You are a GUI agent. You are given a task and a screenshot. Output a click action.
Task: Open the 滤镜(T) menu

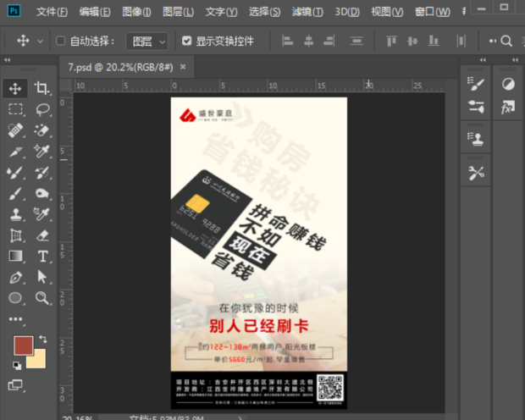[x=307, y=12]
